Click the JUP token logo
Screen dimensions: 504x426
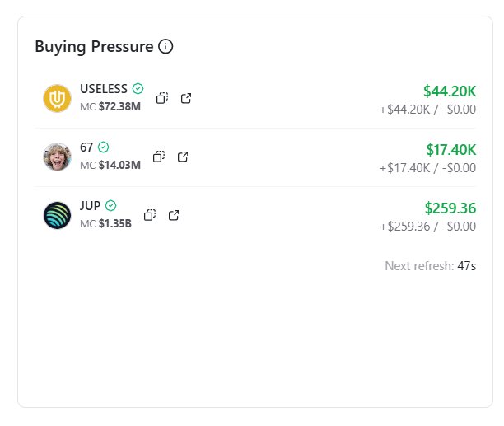pos(57,215)
